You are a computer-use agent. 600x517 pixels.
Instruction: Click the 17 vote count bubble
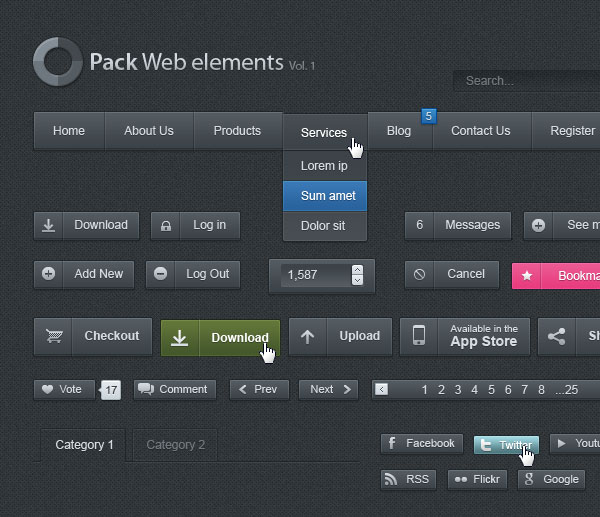[x=111, y=390]
